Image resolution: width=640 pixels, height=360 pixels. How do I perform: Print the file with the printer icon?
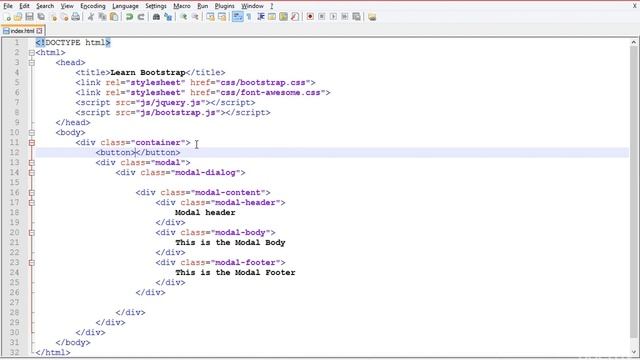(x=76, y=17)
